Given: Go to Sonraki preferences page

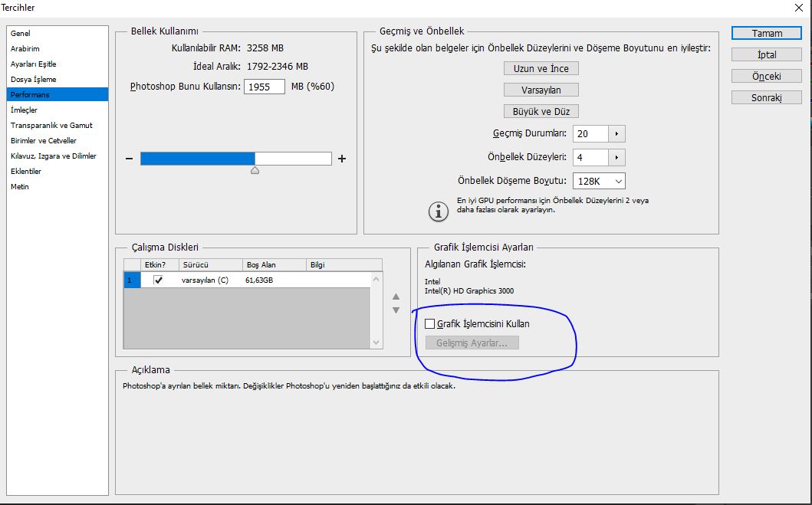Looking at the screenshot, I should click(x=767, y=98).
